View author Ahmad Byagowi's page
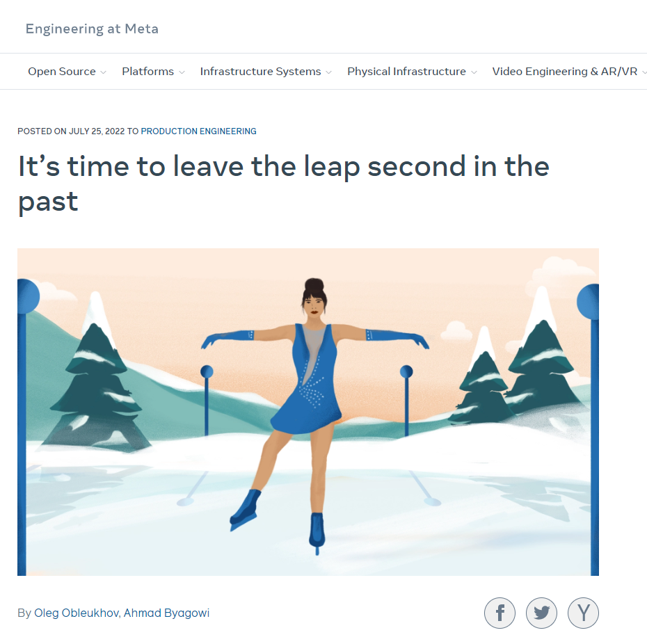The image size is (647, 644). click(x=167, y=613)
